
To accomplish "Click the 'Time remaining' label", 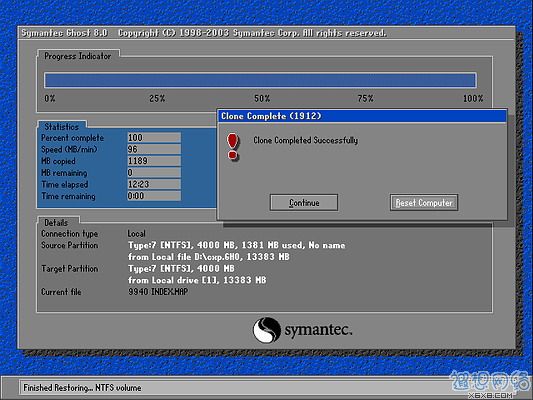I will (x=68, y=196).
